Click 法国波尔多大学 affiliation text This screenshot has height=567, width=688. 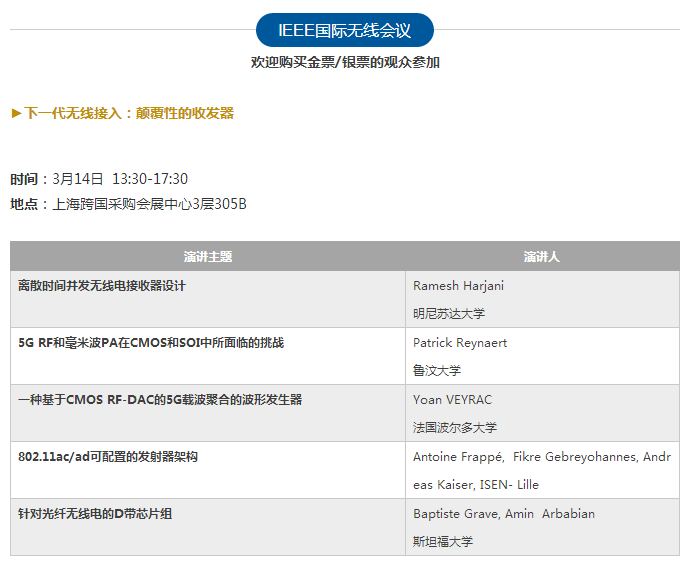click(455, 428)
